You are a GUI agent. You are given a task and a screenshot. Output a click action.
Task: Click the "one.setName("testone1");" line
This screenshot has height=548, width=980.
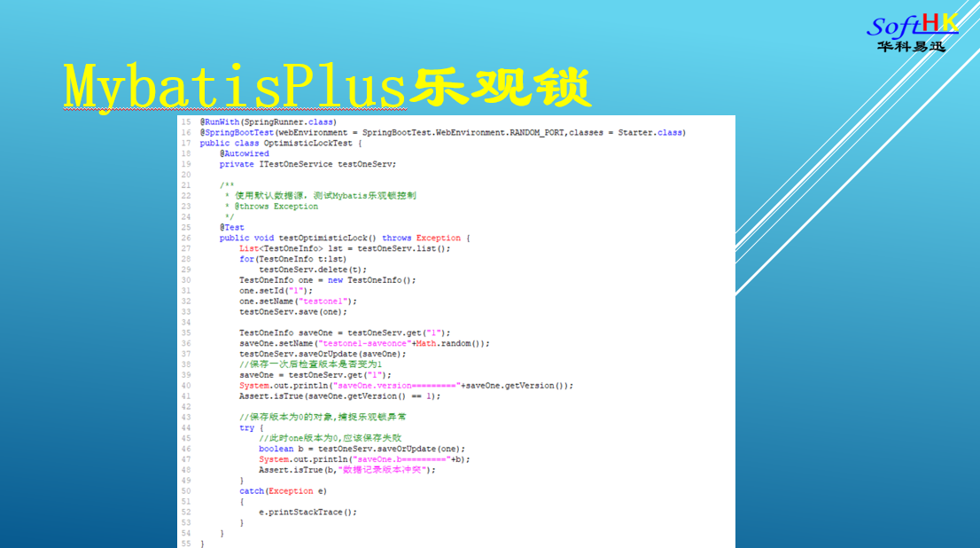(298, 301)
